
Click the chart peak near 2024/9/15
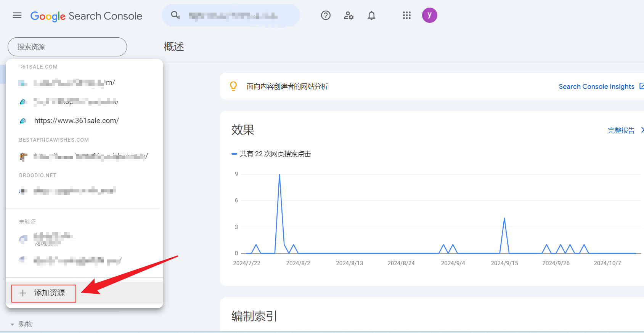tap(504, 219)
